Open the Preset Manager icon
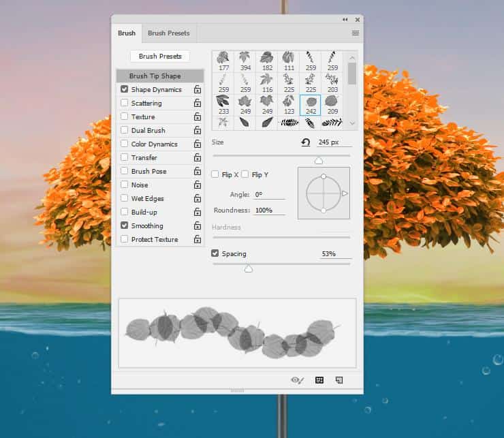504x438 pixels. [319, 380]
